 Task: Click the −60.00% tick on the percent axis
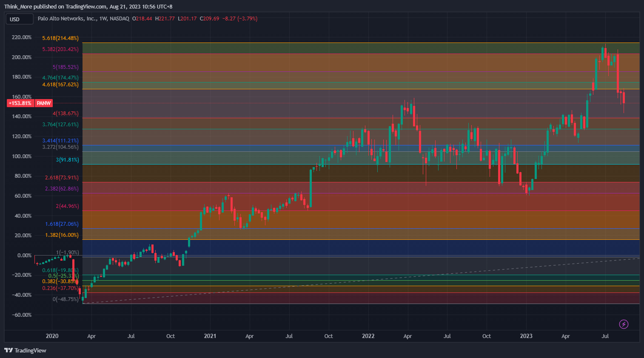point(21,315)
